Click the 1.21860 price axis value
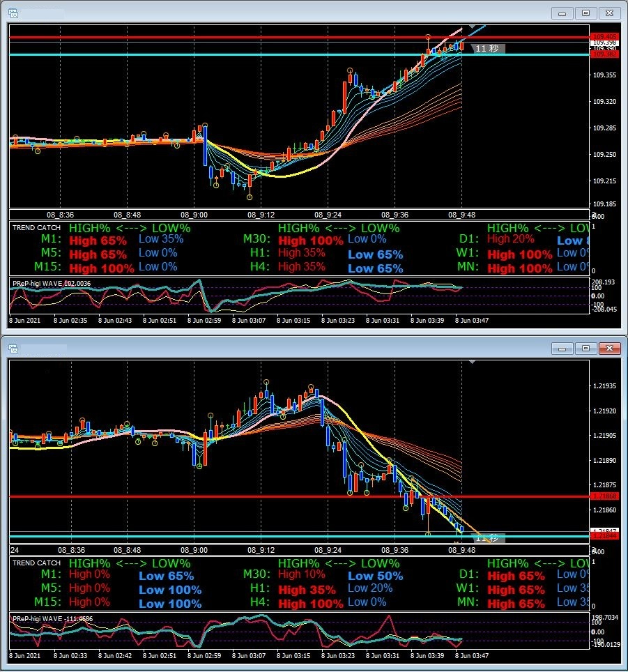This screenshot has width=628, height=672. [x=604, y=510]
